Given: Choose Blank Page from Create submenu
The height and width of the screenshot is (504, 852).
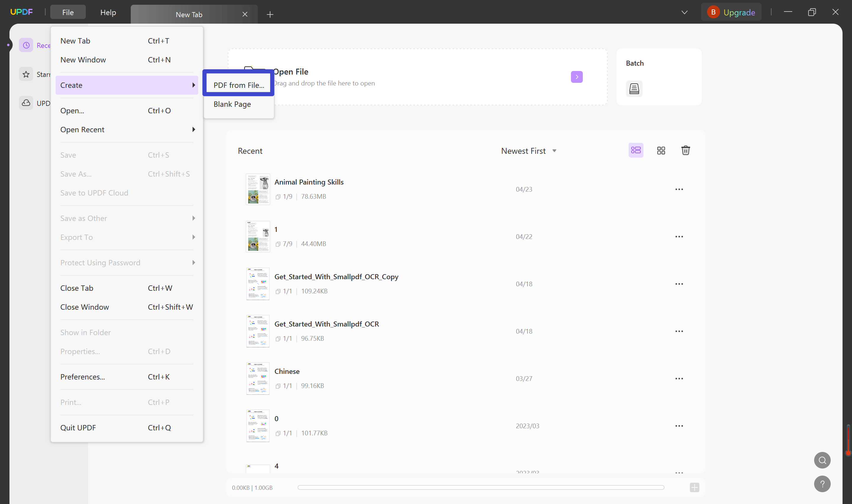Looking at the screenshot, I should (x=232, y=104).
